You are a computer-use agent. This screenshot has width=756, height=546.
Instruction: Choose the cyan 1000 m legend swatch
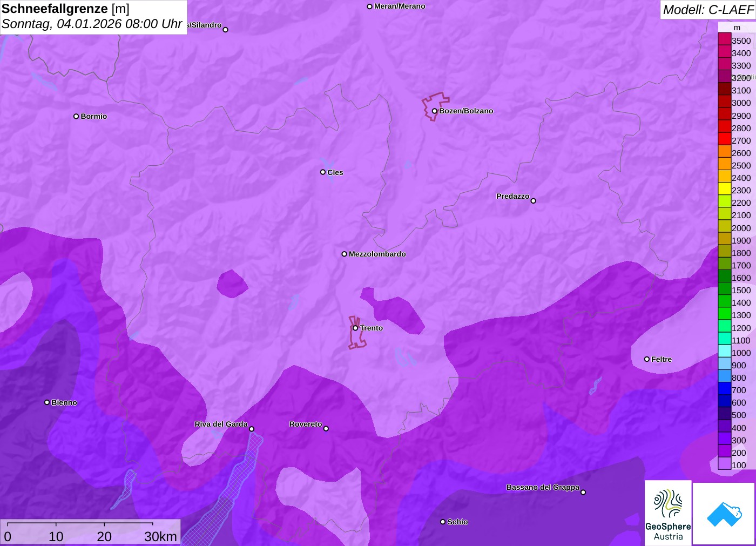(725, 351)
